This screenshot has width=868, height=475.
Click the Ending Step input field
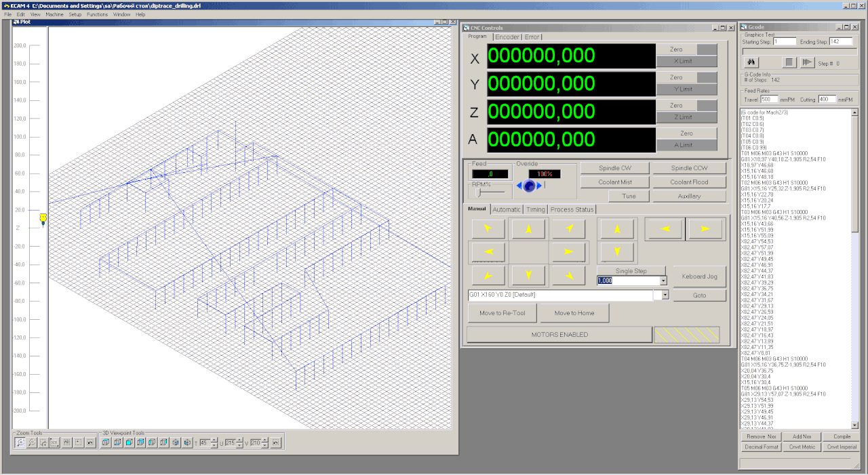(841, 41)
